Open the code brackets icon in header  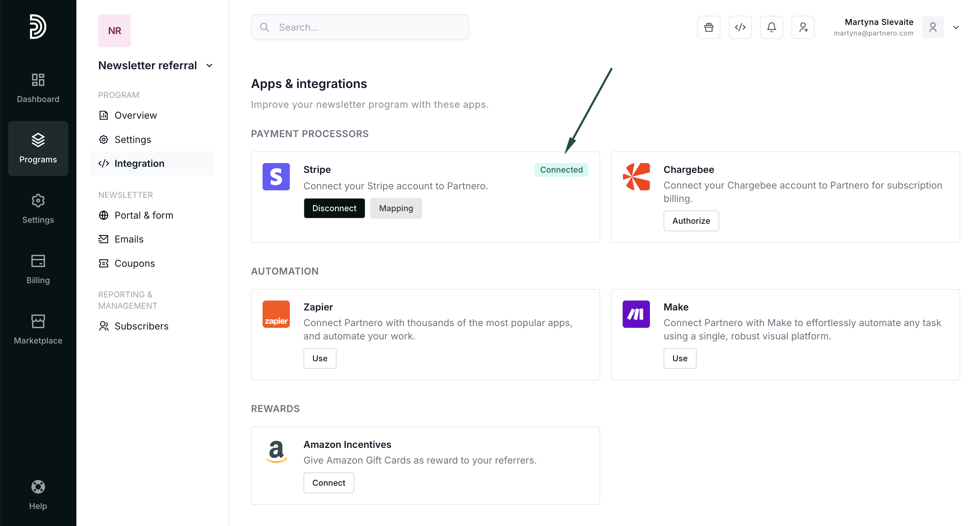[740, 27]
